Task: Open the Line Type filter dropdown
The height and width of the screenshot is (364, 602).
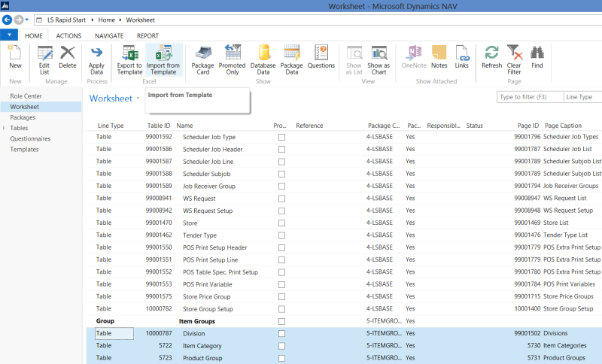Action: click(582, 97)
